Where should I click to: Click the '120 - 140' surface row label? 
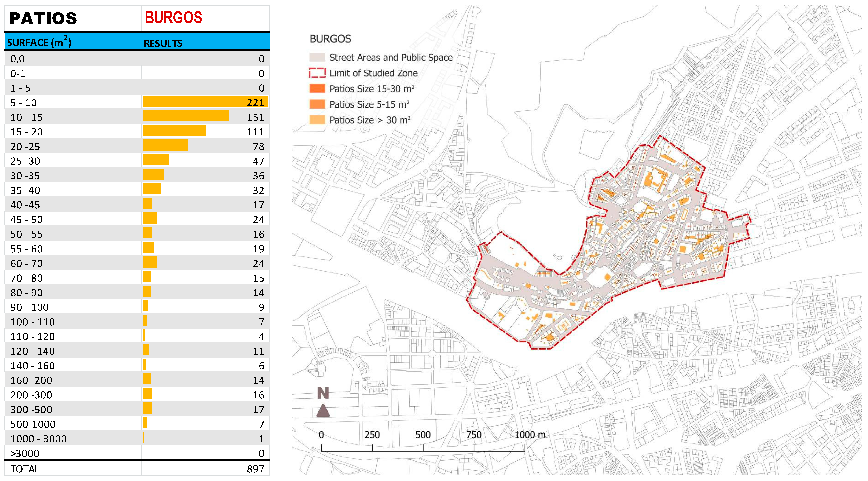[32, 351]
